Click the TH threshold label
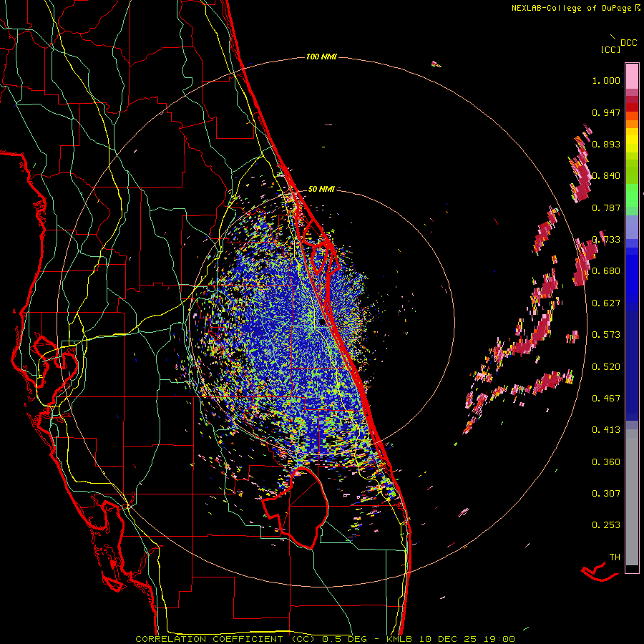The width and height of the screenshot is (644, 644). (x=615, y=557)
